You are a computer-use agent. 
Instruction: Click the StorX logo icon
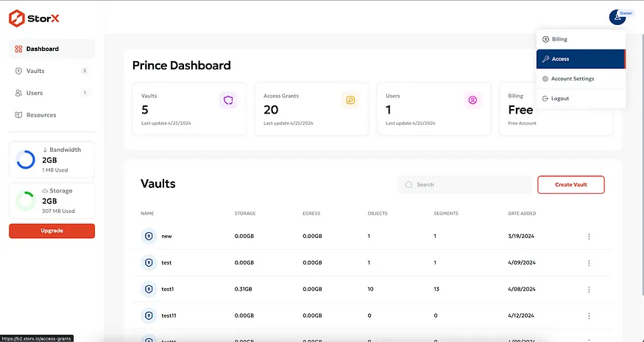16,16
